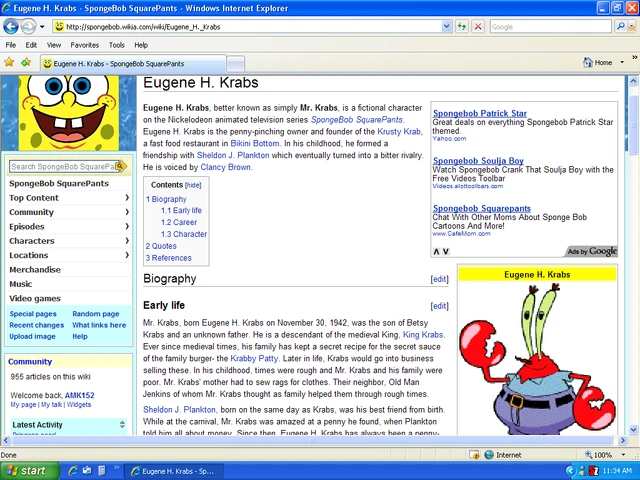Open the AMK152 user link
Viewport: 640px width, 480px height.
coord(80,395)
